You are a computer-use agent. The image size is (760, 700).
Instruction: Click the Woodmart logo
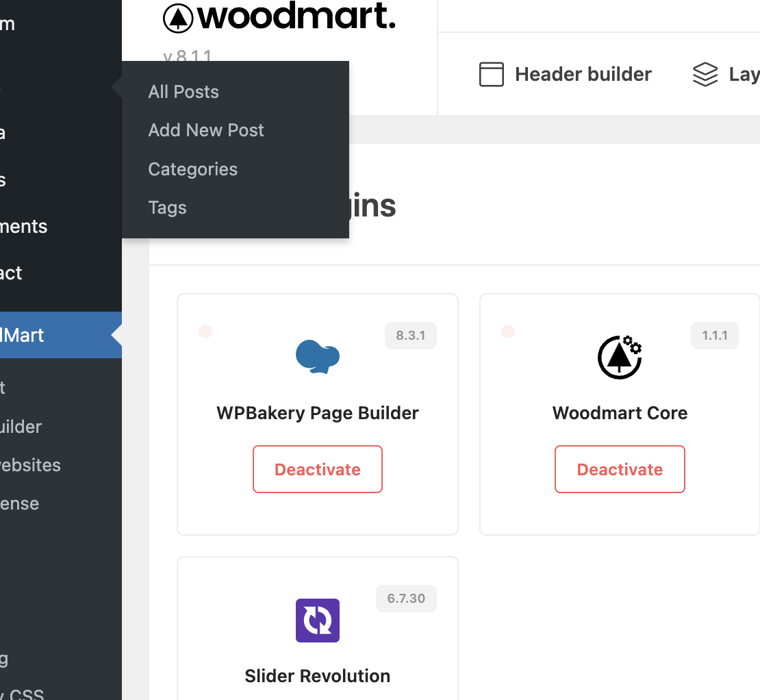click(279, 17)
